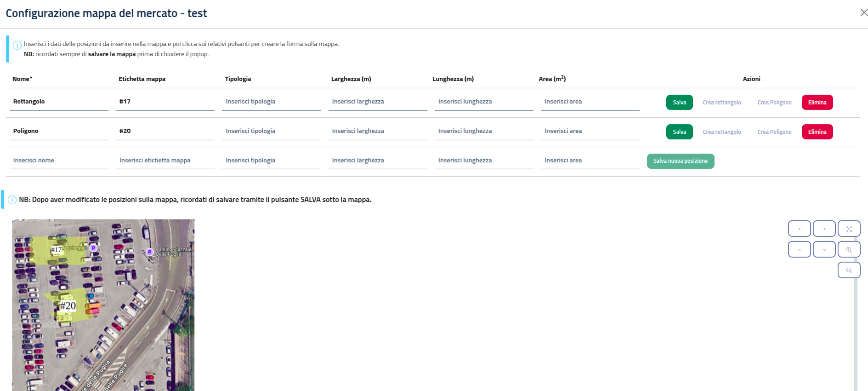Click the popup's vertical scrollbar
This screenshot has height=391, width=868.
[x=855, y=331]
